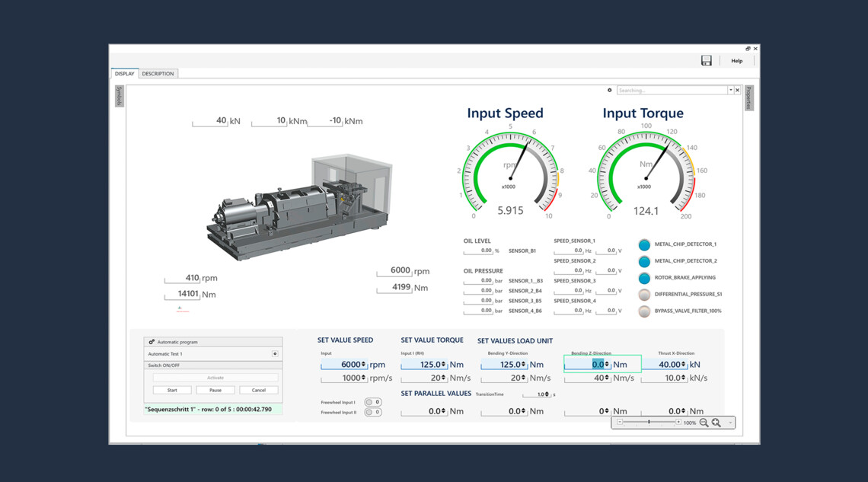The width and height of the screenshot is (868, 482).
Task: Open the zoom level dropdown arrow
Action: click(729, 423)
